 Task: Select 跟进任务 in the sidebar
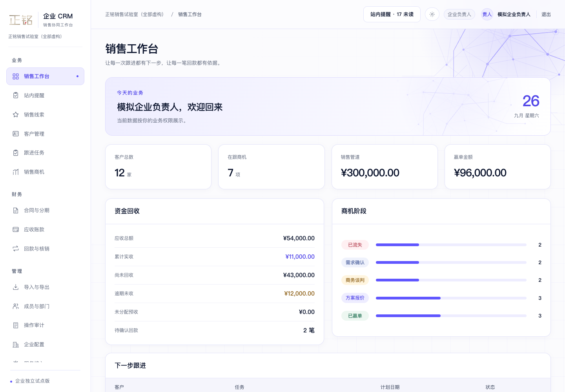coord(45,153)
